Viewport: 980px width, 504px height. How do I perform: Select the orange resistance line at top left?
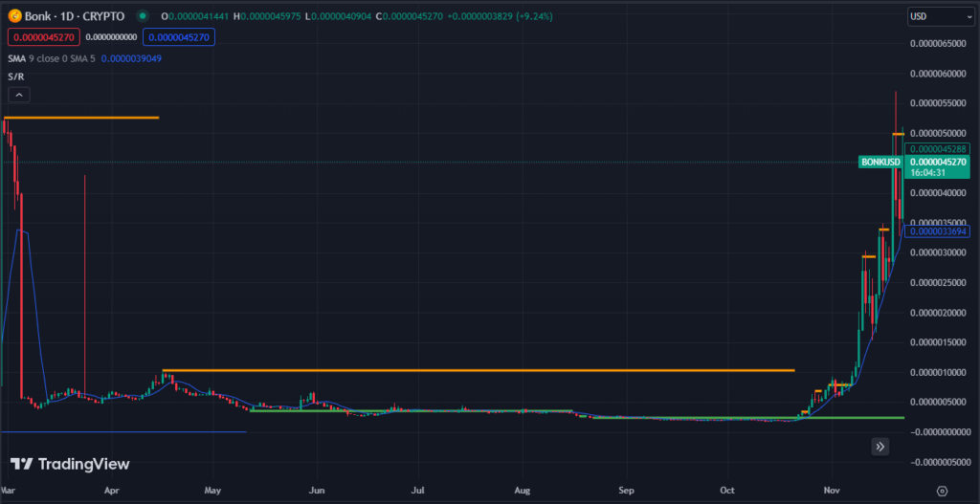pyautogui.click(x=81, y=118)
